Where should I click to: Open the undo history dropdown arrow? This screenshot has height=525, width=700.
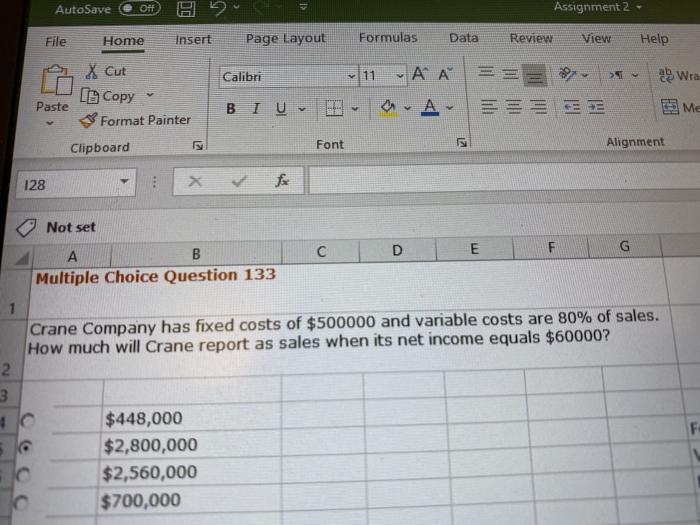click(x=237, y=7)
